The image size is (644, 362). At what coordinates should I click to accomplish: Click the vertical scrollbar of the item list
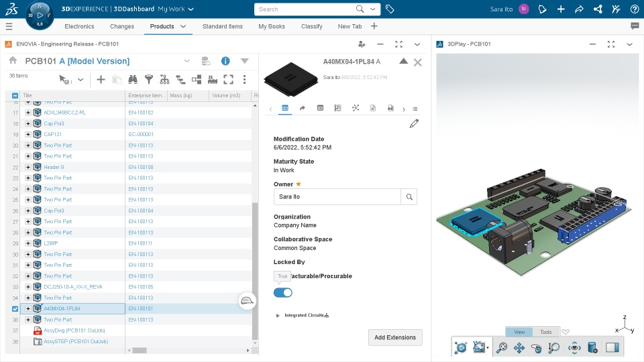[x=255, y=271]
